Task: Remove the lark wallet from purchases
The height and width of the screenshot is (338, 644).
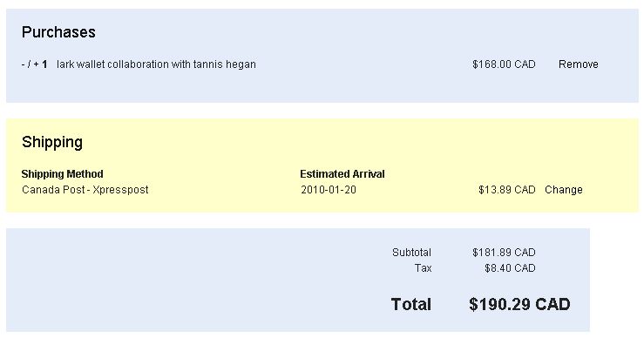Action: [579, 64]
